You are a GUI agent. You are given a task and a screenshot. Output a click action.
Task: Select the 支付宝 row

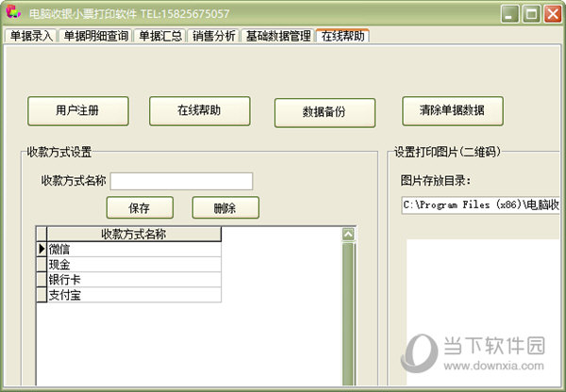134,295
